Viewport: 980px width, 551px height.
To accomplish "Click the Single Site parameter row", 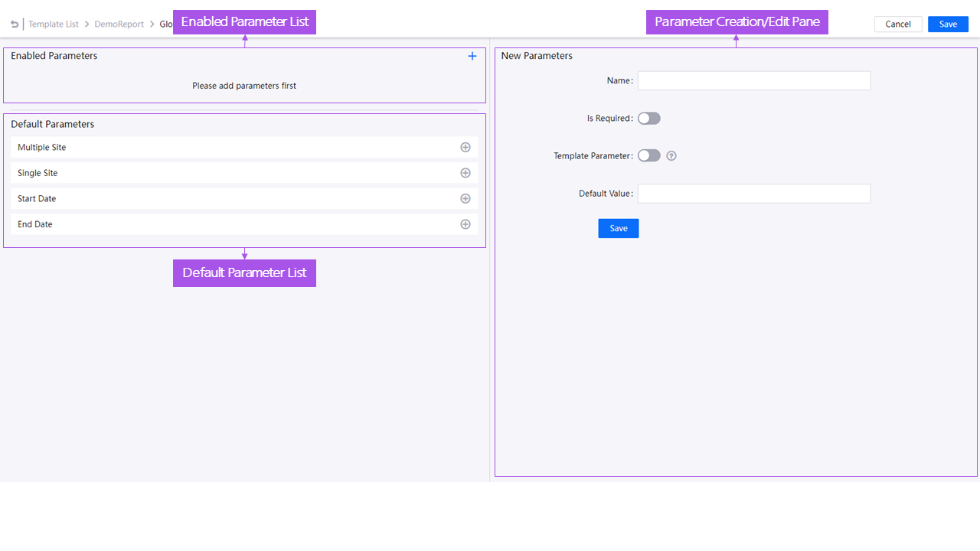I will click(x=230, y=173).
